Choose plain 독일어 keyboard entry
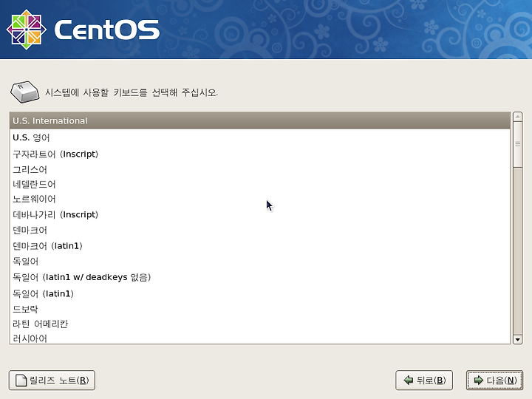 (260, 262)
